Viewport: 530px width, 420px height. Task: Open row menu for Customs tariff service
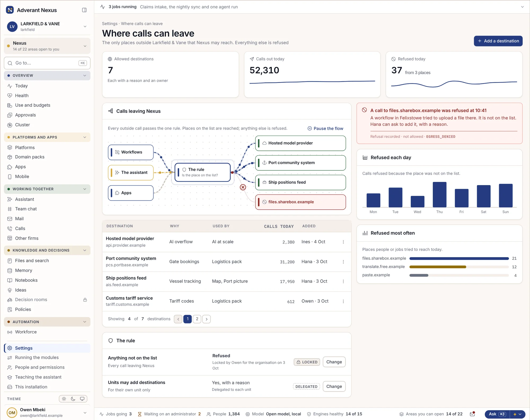pyautogui.click(x=343, y=301)
